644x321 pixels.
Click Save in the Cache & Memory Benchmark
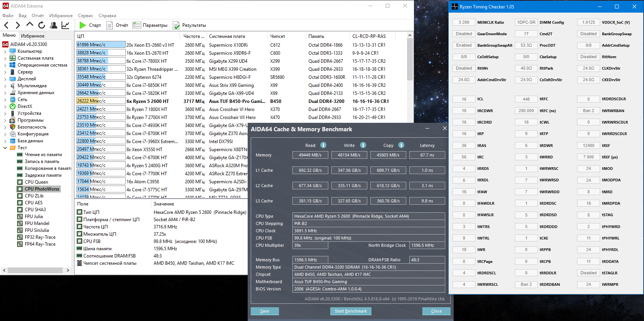pos(264,311)
